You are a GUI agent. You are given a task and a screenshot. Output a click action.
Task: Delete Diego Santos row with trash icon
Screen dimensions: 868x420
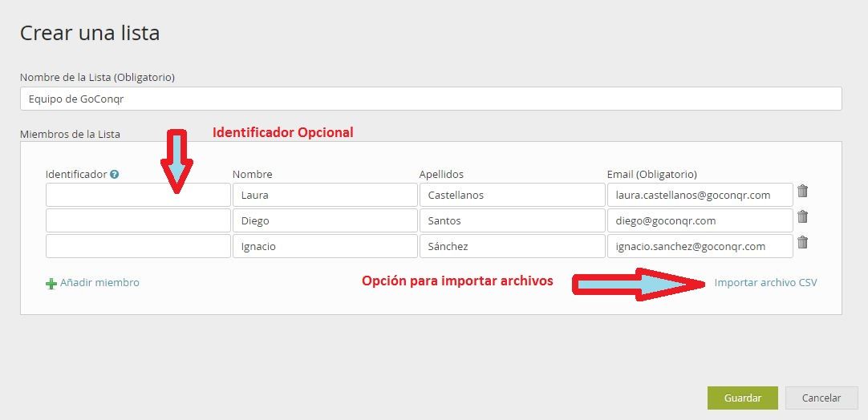point(802,217)
